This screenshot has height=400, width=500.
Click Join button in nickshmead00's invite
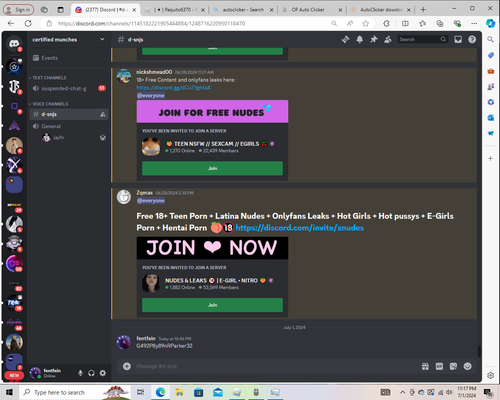pos(212,168)
